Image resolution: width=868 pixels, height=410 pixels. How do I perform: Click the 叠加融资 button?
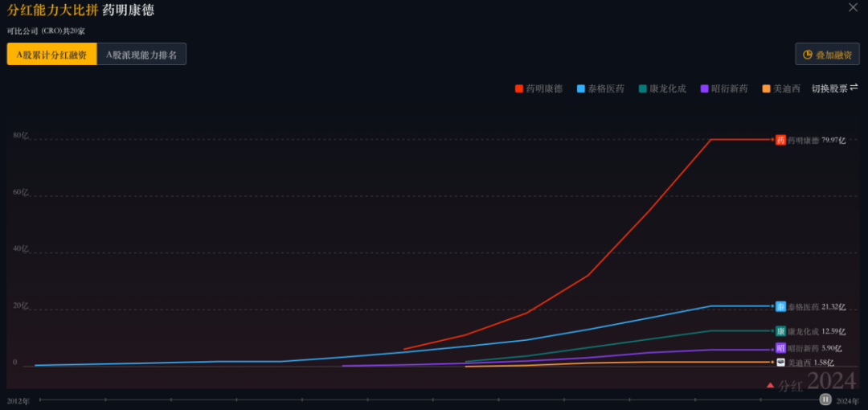point(827,55)
